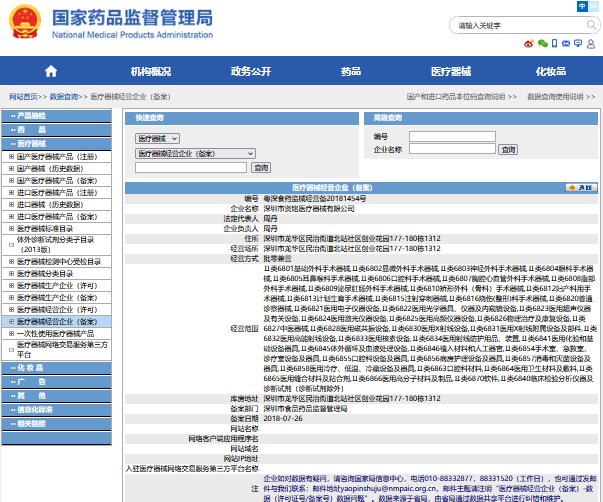Expand the 进口器械（历史数据） tree node
The width and height of the screenshot is (603, 502).
11,204
